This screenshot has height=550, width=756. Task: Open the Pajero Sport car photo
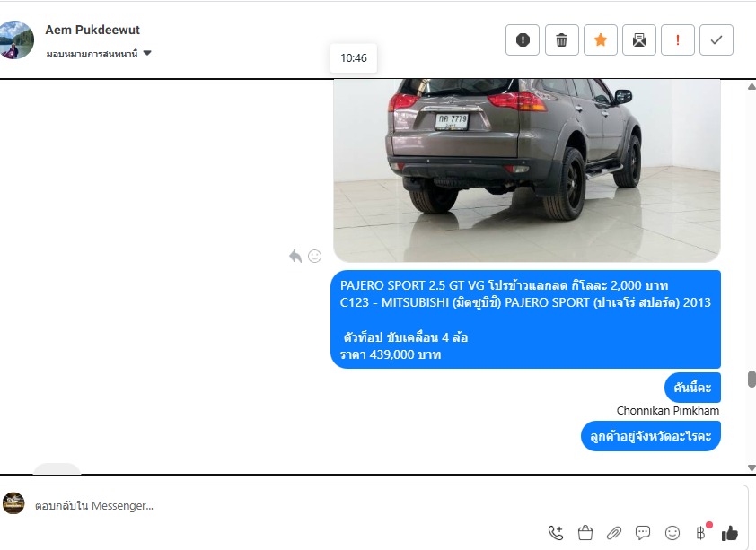click(526, 170)
